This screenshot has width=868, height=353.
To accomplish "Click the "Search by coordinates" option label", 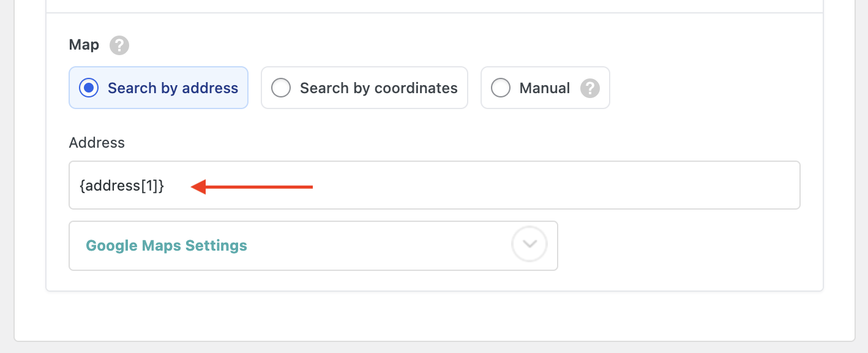I will 378,88.
